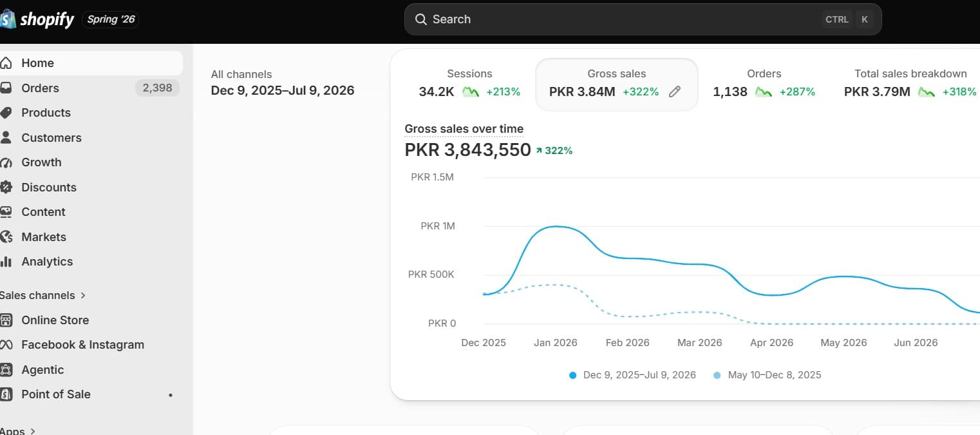
Task: Click the PKR 1M y-axis label
Action: coord(438,226)
